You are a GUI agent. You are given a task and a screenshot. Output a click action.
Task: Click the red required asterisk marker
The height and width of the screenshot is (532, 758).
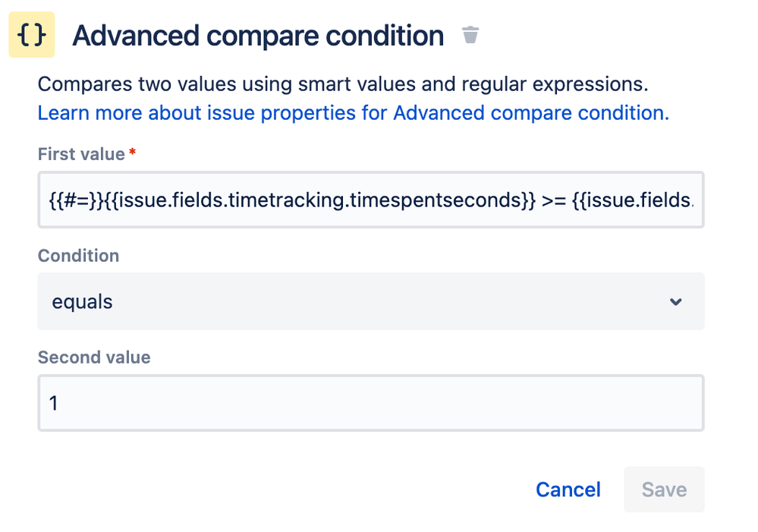(133, 153)
